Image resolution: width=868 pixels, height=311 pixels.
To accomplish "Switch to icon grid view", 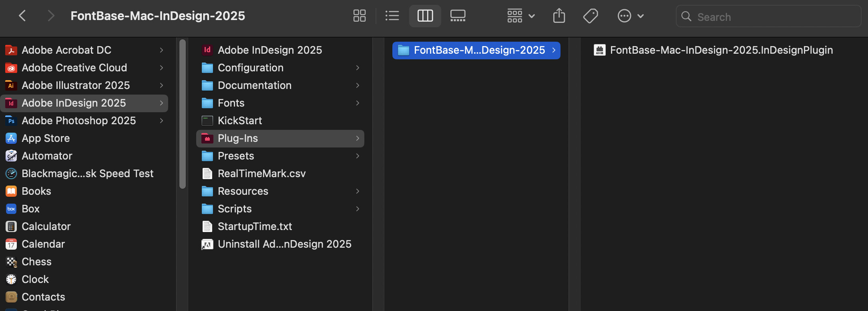I will click(360, 16).
